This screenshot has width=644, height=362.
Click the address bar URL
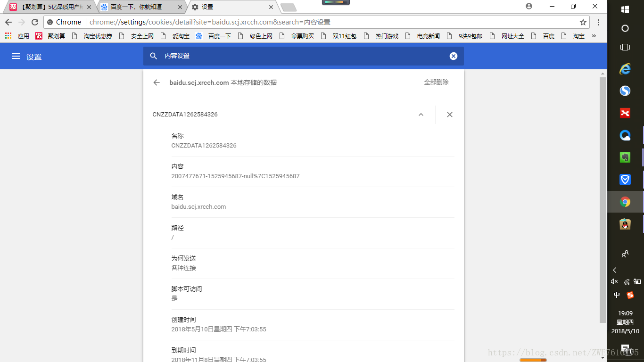pos(210,22)
